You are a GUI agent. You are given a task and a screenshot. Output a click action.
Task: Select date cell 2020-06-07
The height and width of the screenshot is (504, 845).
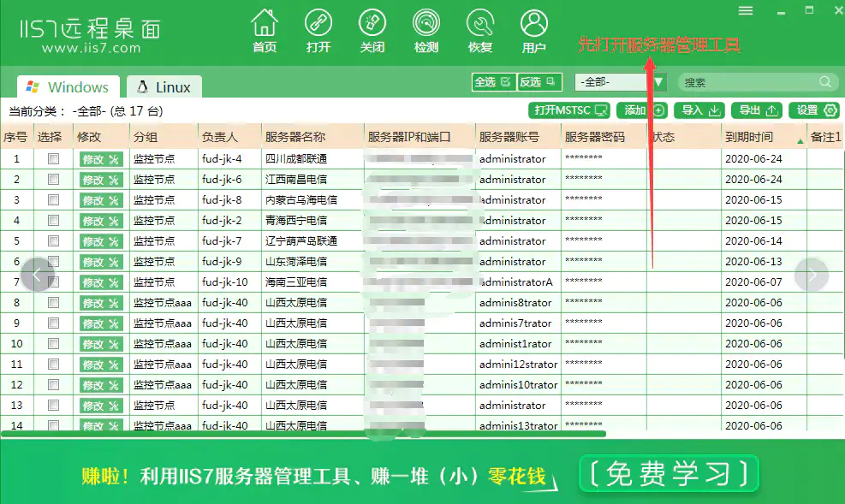click(x=753, y=282)
